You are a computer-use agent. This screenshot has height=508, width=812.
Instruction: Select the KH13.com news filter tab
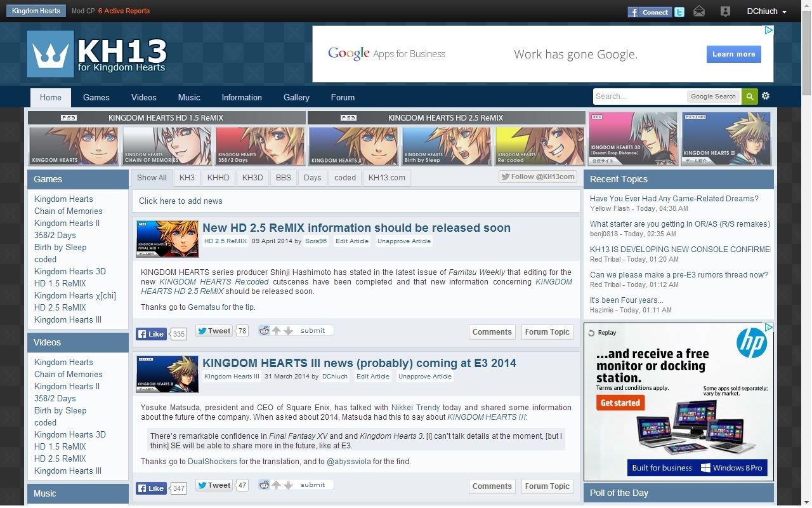coord(387,178)
